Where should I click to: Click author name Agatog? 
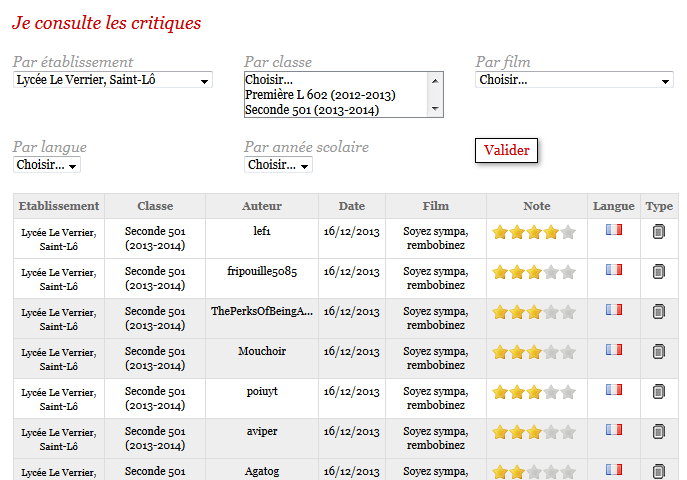(262, 471)
